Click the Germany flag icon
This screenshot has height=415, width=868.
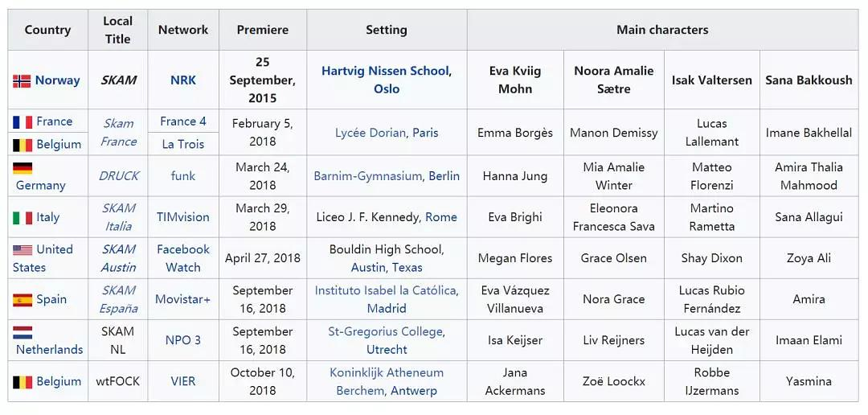pyautogui.click(x=22, y=168)
